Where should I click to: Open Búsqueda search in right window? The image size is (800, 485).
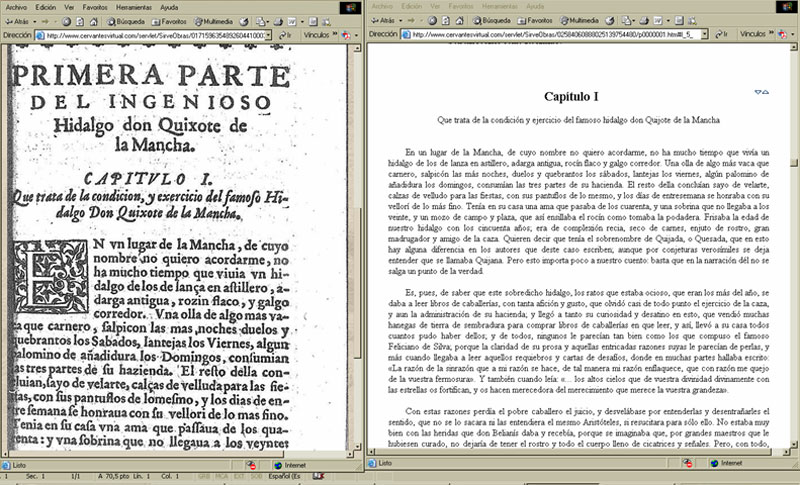[492, 21]
